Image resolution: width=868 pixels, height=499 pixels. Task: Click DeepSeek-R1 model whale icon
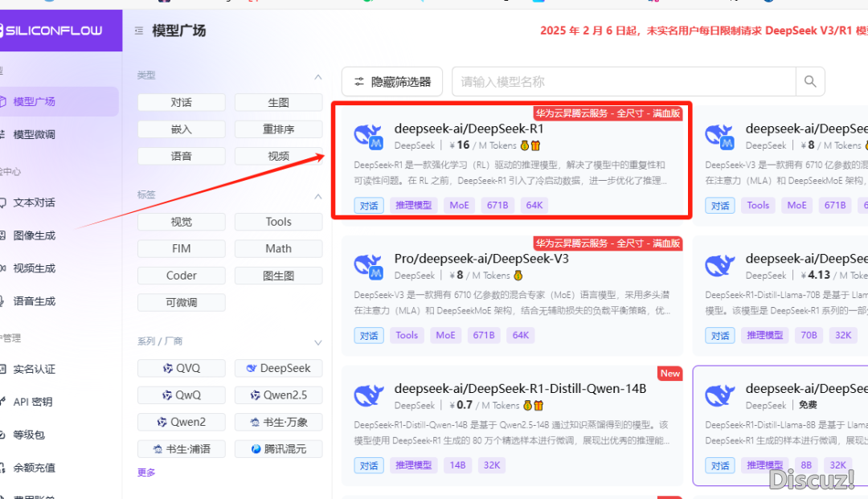click(x=369, y=137)
